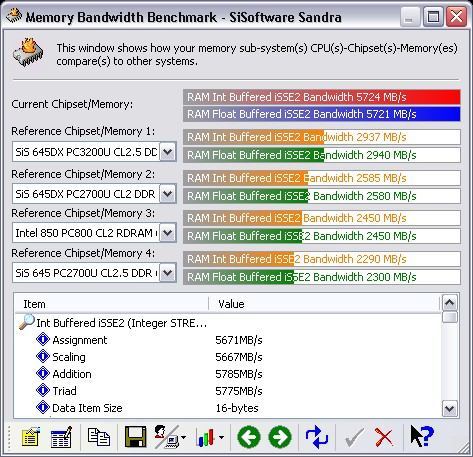
Task: Click the 5785MB/s value
Action: [239, 374]
